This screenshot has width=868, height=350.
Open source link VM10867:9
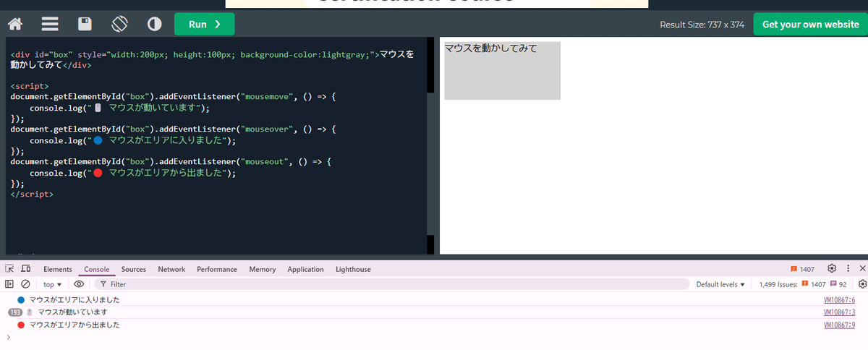click(x=840, y=325)
